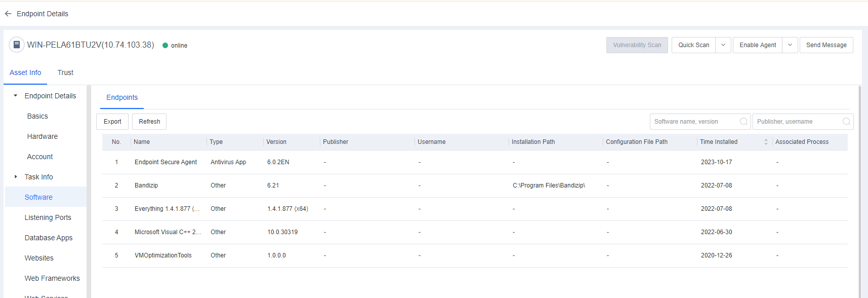This screenshot has height=298, width=868.
Task: Click the endpoint device icon near hostname
Action: point(17,45)
